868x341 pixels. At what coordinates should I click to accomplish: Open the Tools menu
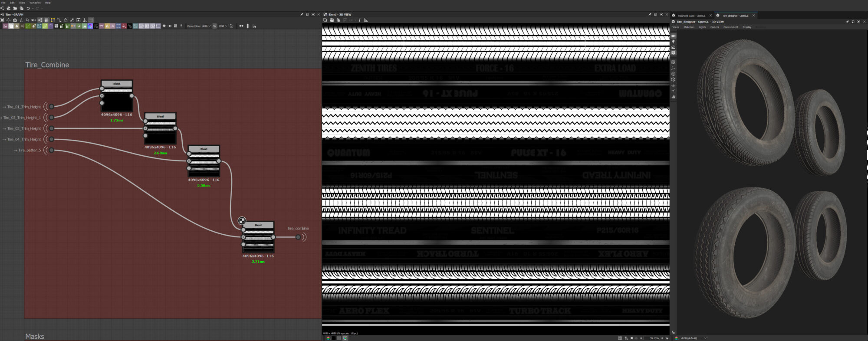point(22,3)
